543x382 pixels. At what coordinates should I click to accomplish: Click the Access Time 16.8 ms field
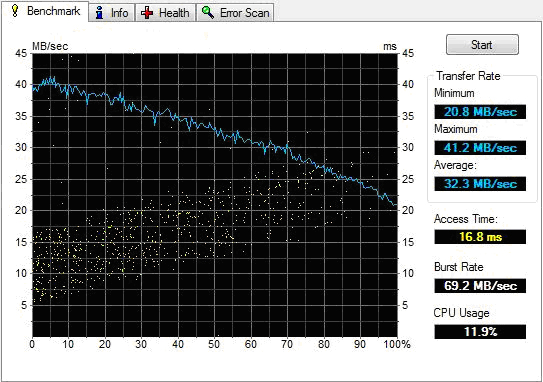coord(480,237)
